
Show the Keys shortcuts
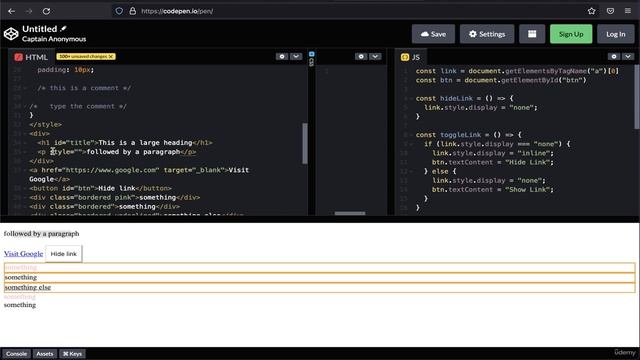(x=72, y=354)
